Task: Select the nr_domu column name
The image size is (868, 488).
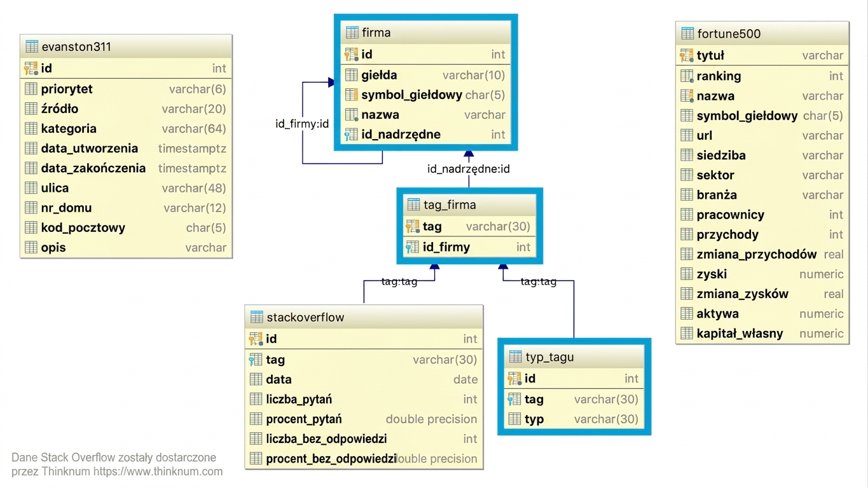Action: [66, 208]
